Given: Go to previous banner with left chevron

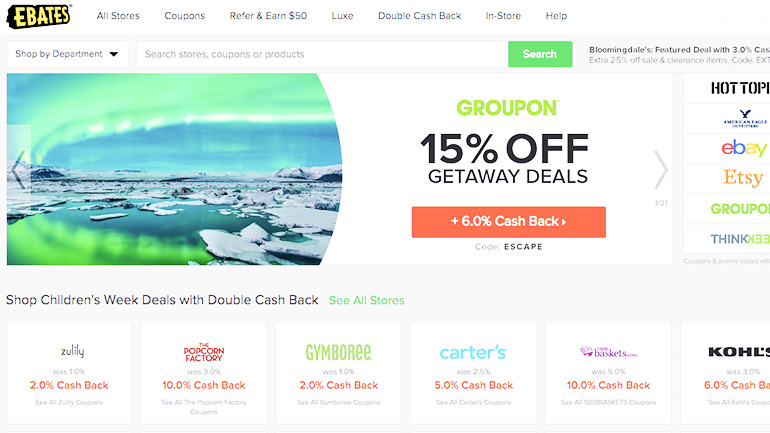Looking at the screenshot, I should 18,170.
